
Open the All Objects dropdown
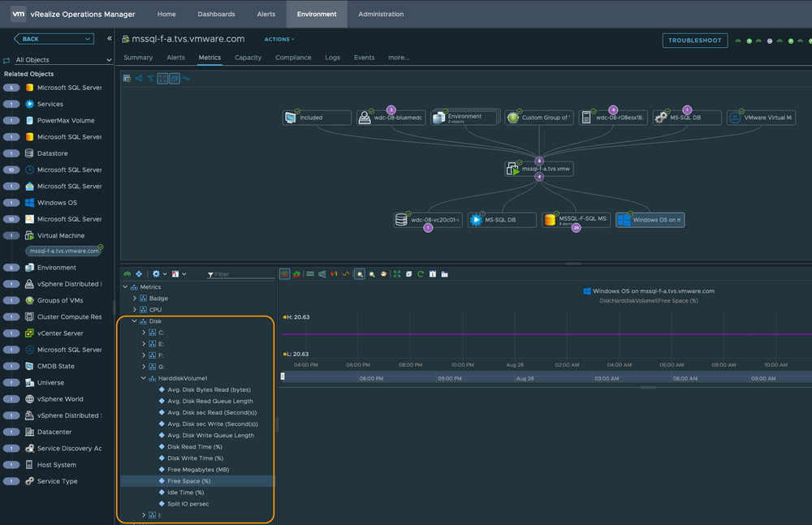[58, 59]
